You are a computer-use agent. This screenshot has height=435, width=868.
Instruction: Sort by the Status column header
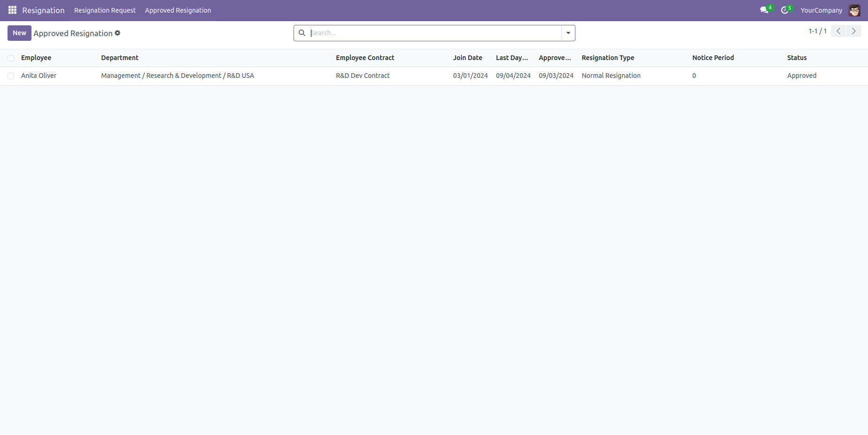point(797,58)
